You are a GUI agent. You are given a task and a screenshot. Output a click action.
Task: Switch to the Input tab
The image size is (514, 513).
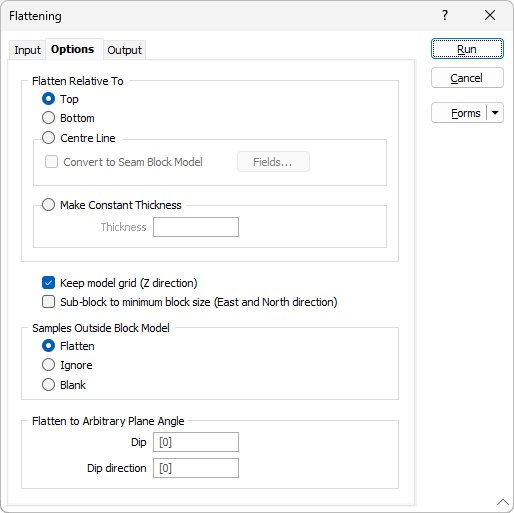point(27,50)
